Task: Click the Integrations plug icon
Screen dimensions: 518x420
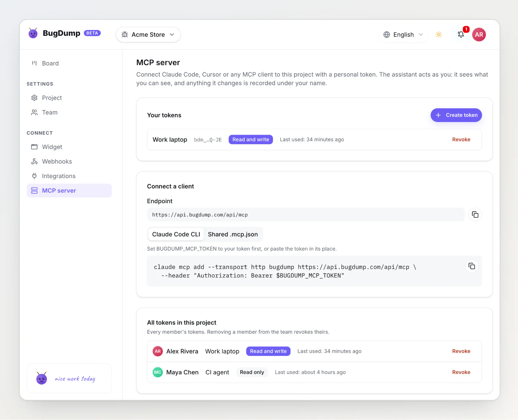Action: 34,176
